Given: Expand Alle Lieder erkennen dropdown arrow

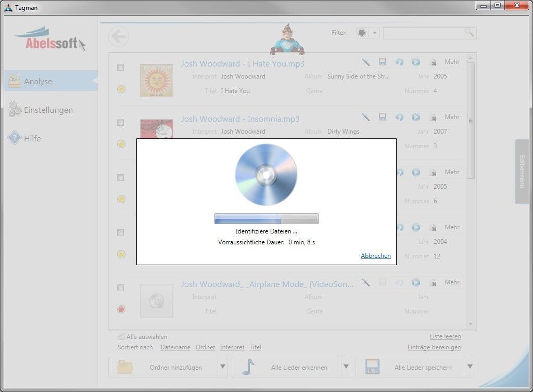Looking at the screenshot, I should click(346, 367).
